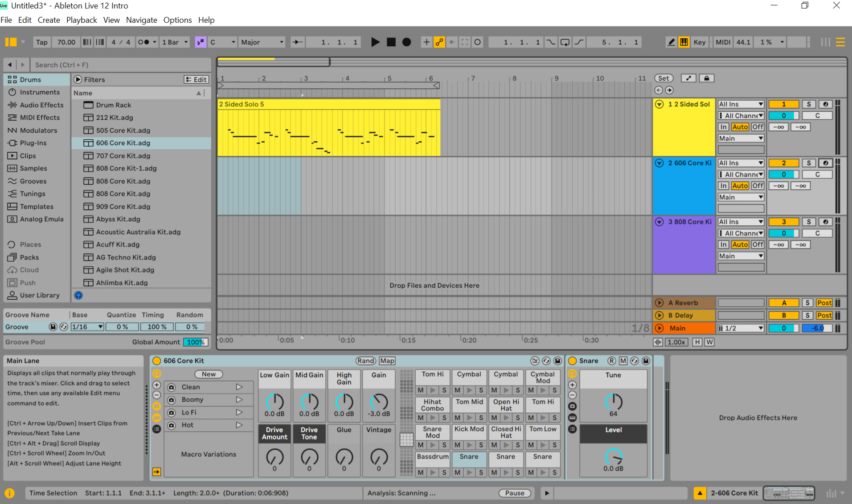
Task: Set 808 Core Kit monitor to In
Action: click(x=723, y=244)
